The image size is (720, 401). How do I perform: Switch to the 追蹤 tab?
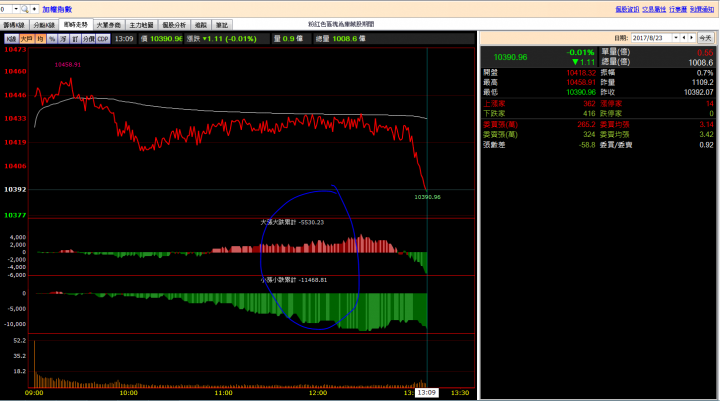pyautogui.click(x=201, y=25)
